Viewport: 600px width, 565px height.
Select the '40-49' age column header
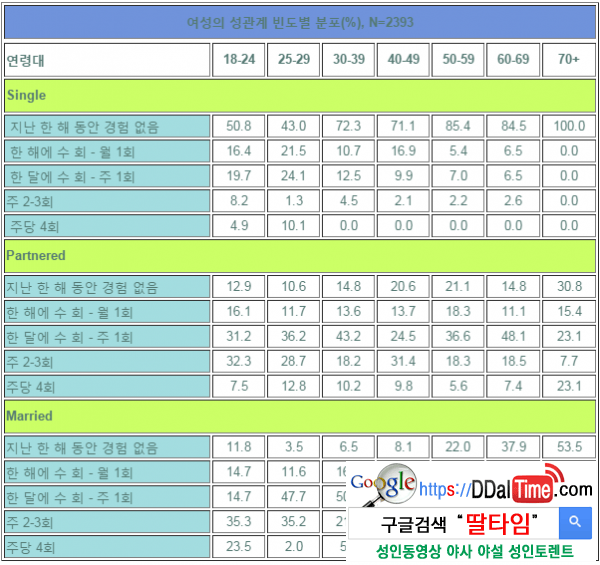[403, 60]
